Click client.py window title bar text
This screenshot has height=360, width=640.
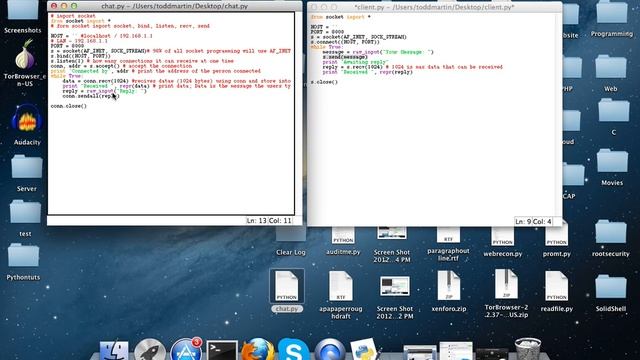pyautogui.click(x=435, y=7)
